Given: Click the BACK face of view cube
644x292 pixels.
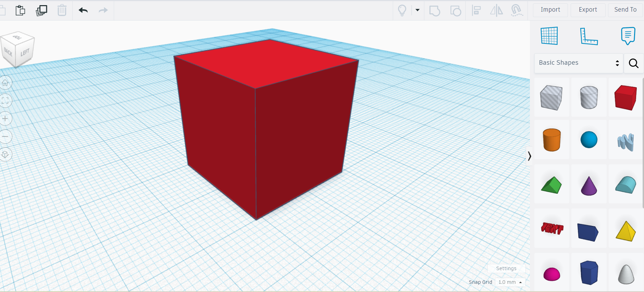Looking at the screenshot, I should pos(8,52).
